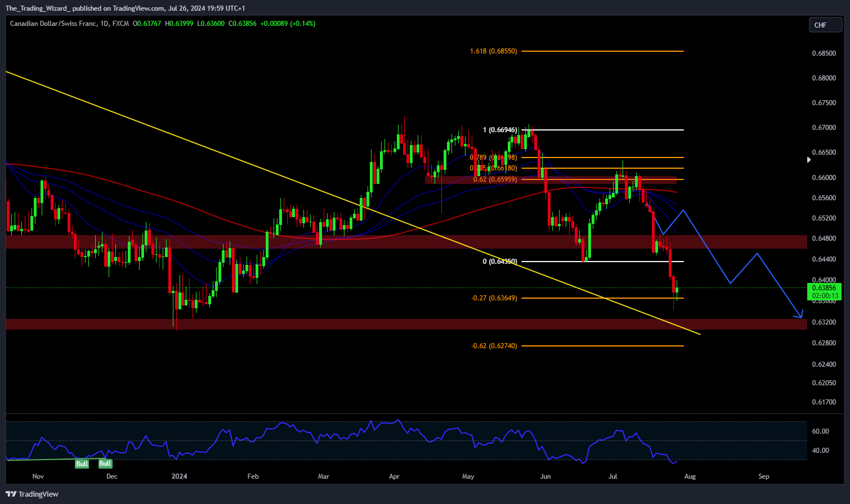Click the RSI 40.00 axis label
Viewport: 850px width, 504px height.
pyautogui.click(x=821, y=451)
